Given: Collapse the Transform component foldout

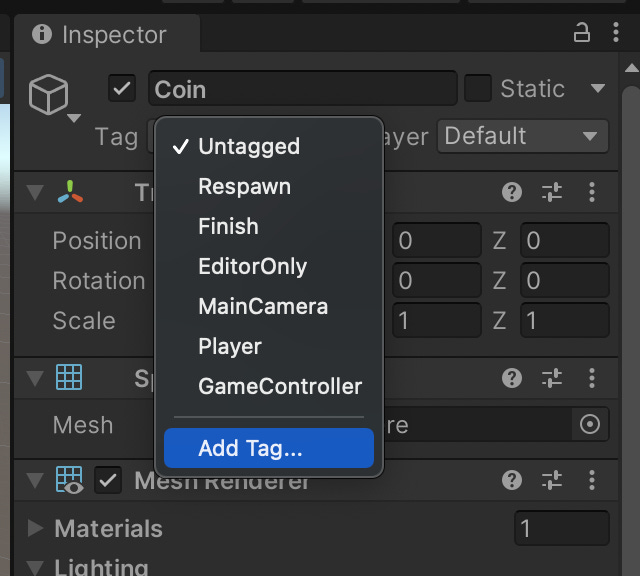Looking at the screenshot, I should 35,192.
